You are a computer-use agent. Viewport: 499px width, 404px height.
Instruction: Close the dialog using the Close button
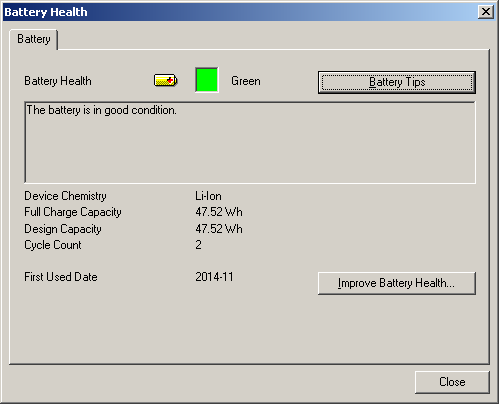tap(452, 382)
